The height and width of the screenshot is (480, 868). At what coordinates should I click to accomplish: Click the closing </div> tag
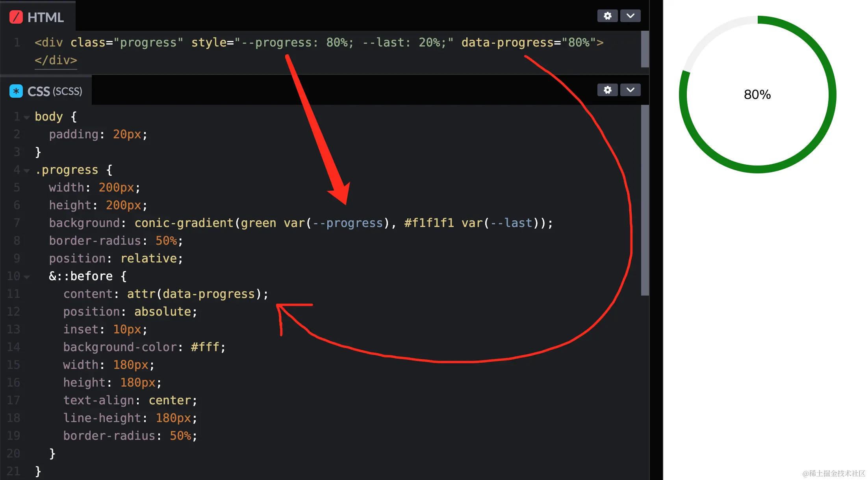click(x=56, y=60)
